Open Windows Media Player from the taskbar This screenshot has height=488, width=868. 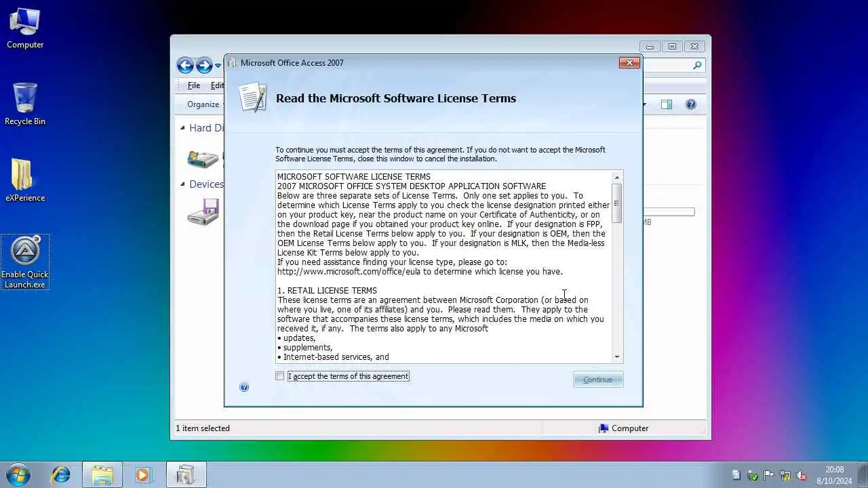(x=143, y=474)
